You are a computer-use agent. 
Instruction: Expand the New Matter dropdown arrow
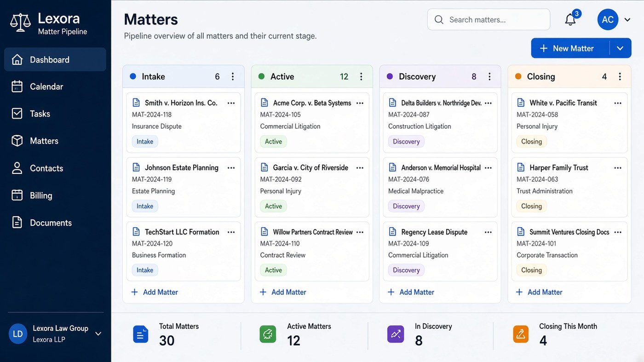click(620, 48)
